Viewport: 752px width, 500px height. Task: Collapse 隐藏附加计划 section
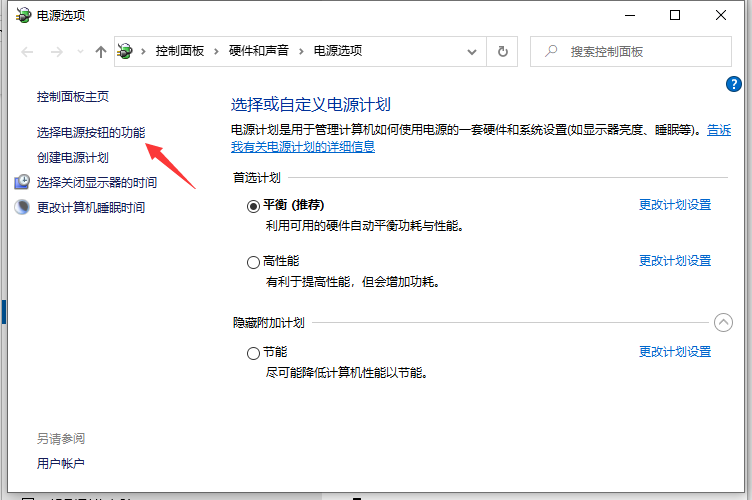tap(723, 323)
